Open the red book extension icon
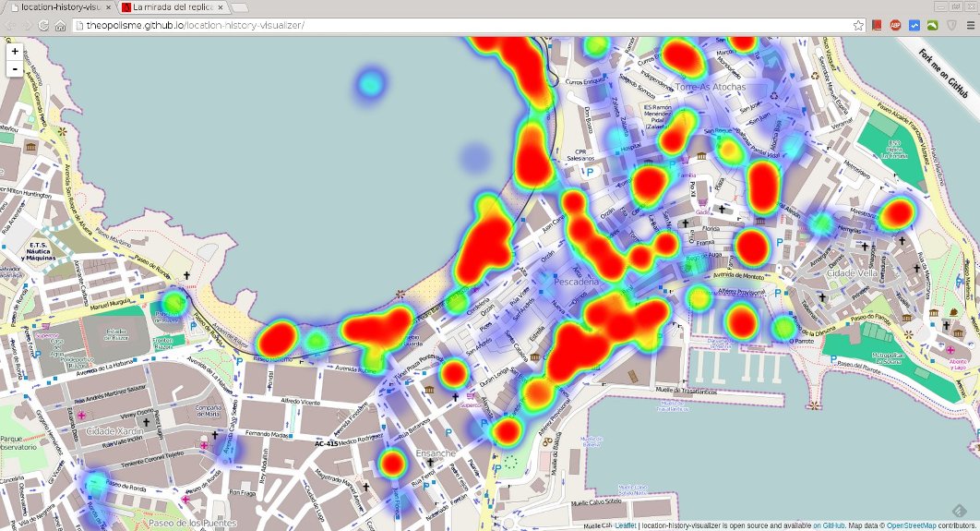The height and width of the screenshot is (531, 980). coord(877,25)
